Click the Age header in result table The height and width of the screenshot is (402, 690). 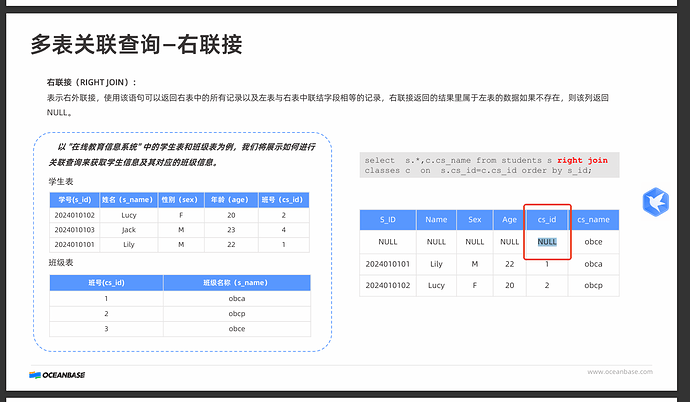[509, 219]
